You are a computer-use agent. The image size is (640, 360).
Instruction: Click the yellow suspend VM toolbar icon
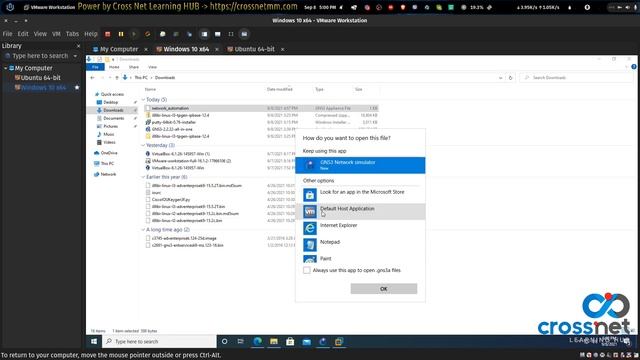coord(121,34)
